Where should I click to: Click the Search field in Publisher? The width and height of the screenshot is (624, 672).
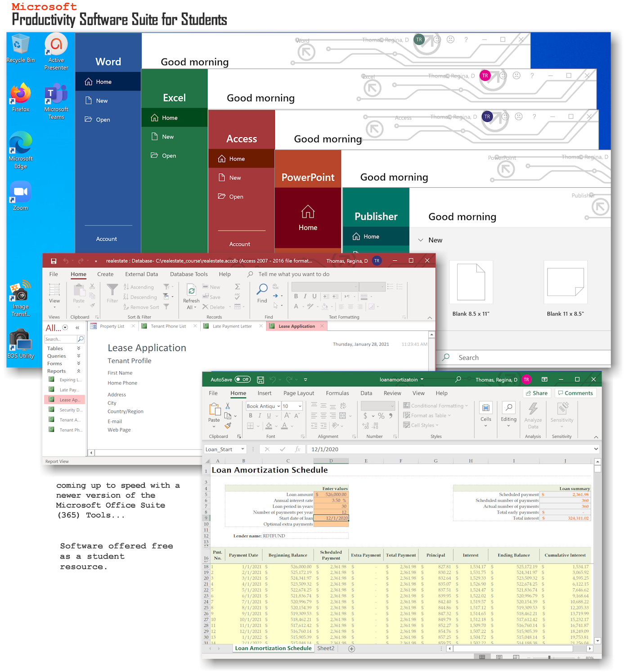coord(524,358)
